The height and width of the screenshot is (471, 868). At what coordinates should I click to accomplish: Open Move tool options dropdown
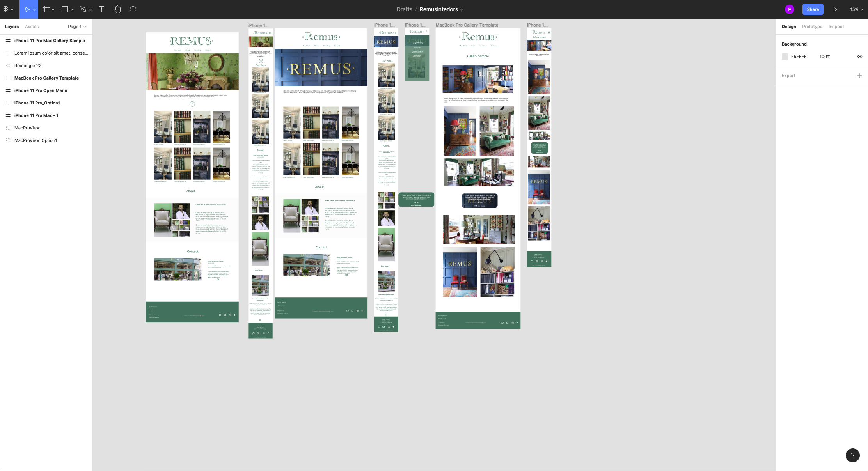(x=34, y=9)
